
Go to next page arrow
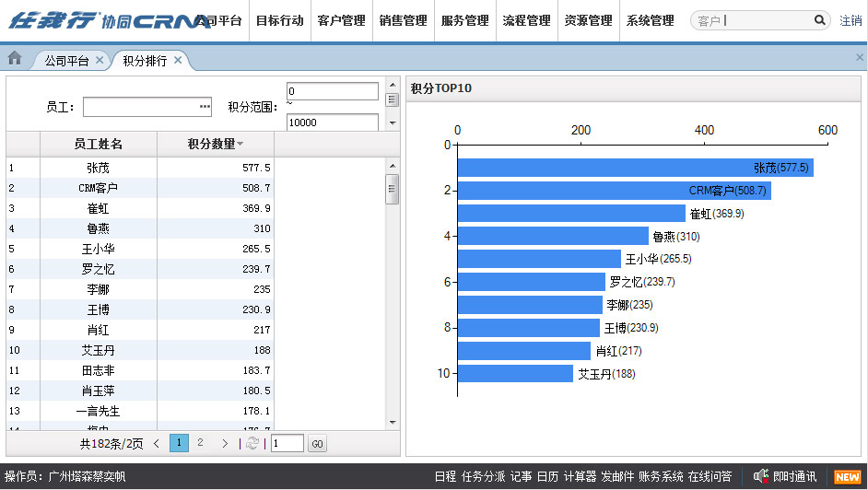225,444
